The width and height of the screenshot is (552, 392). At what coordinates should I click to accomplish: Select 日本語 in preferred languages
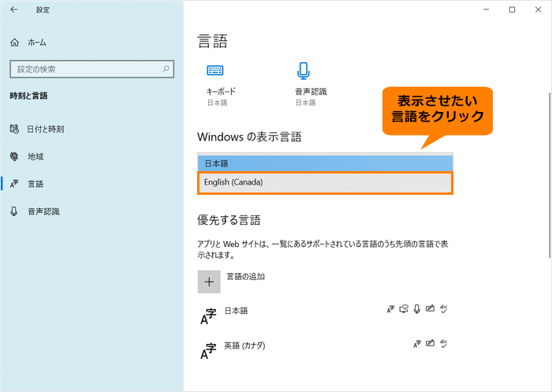pyautogui.click(x=237, y=311)
